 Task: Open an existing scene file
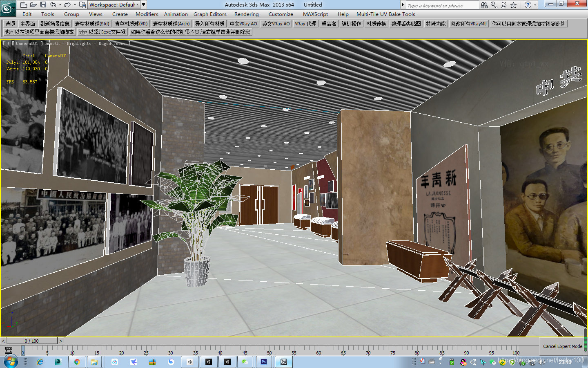click(x=33, y=5)
